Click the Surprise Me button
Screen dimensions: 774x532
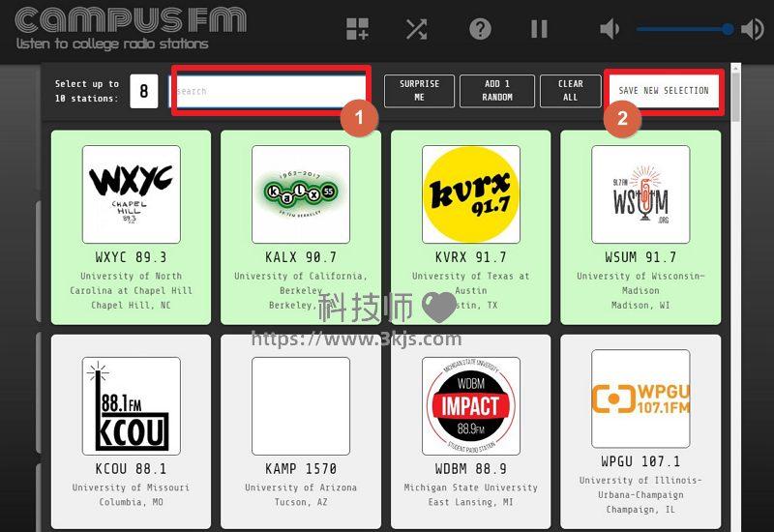tap(419, 91)
